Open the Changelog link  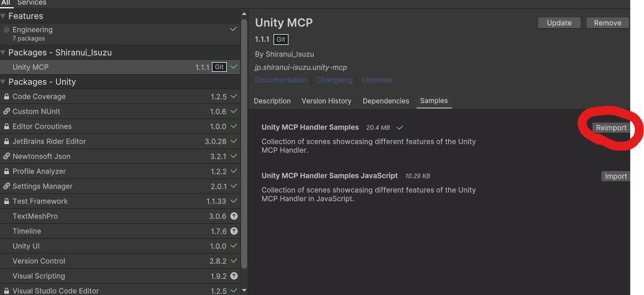coord(334,80)
